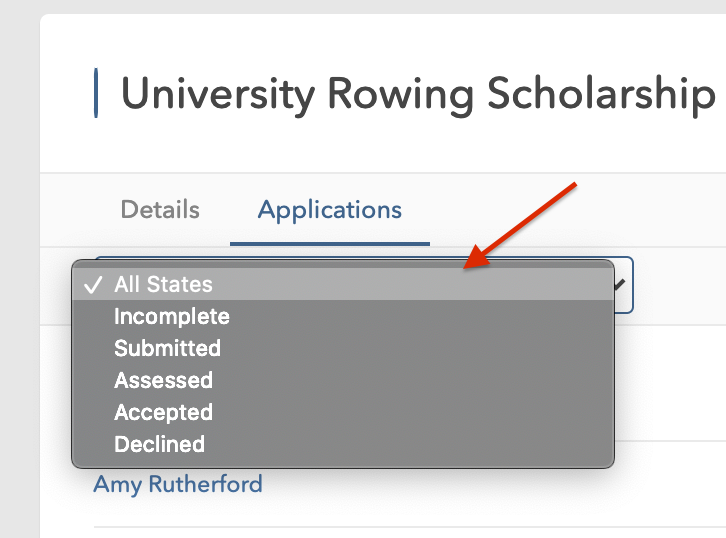Click the state filter dropdown chevron
This screenshot has width=726, height=538.
(x=621, y=285)
